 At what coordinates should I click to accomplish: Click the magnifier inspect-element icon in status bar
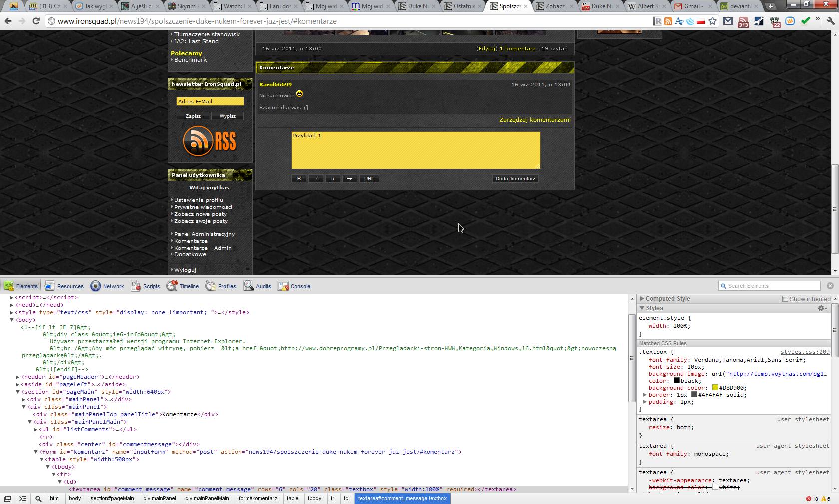38,498
